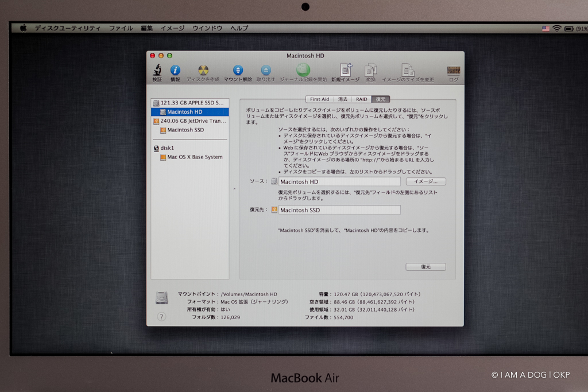Select disk1 in the sidebar

189,148
